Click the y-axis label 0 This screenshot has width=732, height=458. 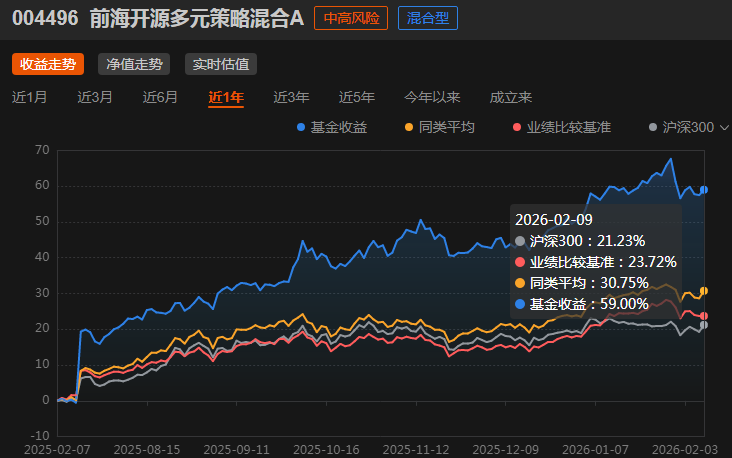point(46,400)
